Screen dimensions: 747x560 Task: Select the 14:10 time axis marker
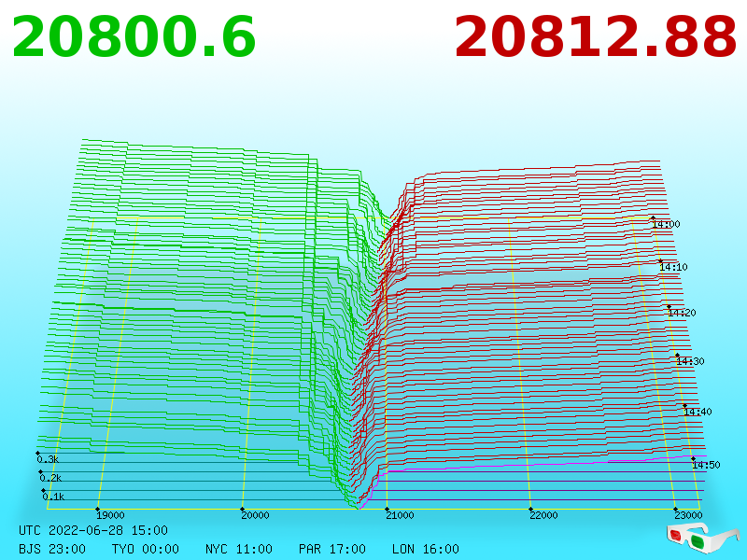[x=673, y=267]
